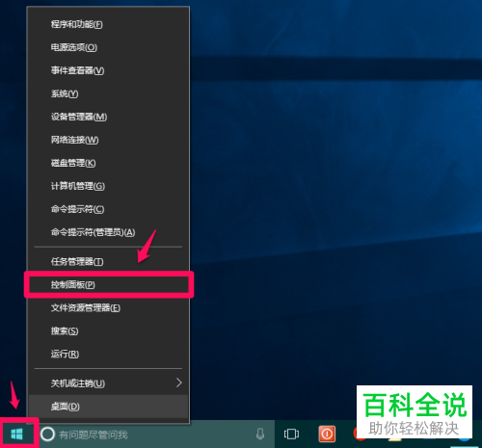Viewport: 482px width, 448px height.
Task: Open the red power-symbol taskbar app
Action: [x=327, y=435]
